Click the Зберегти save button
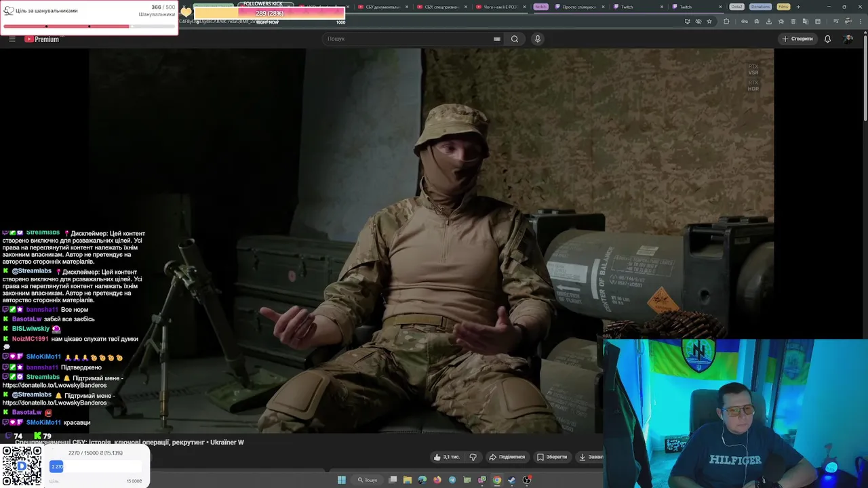Viewport: 868px width, 488px height. [x=551, y=457]
